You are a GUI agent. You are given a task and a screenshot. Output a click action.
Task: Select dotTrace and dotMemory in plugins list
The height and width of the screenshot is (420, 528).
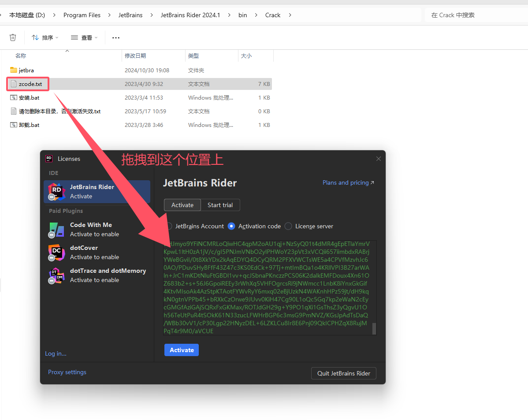click(97, 275)
